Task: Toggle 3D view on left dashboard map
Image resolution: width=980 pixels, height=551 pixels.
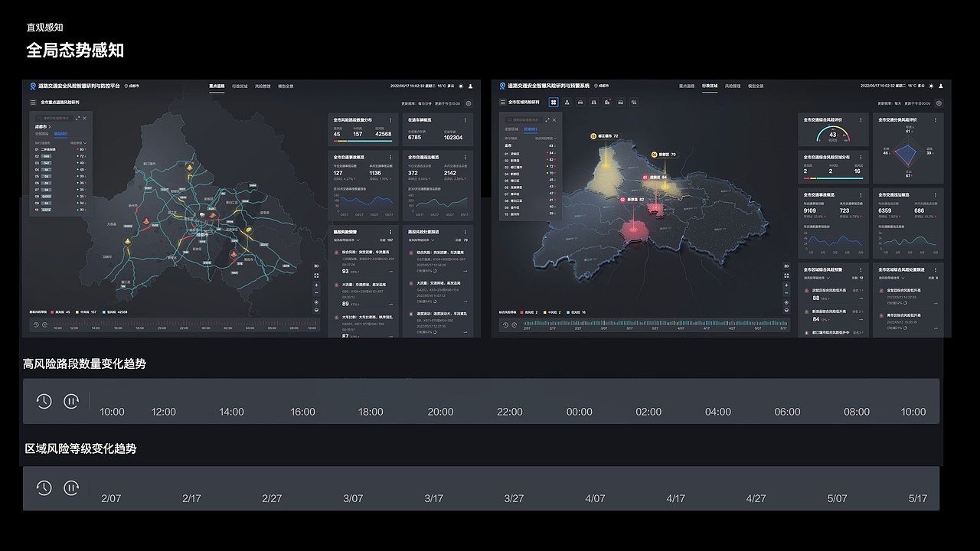Action: [316, 266]
